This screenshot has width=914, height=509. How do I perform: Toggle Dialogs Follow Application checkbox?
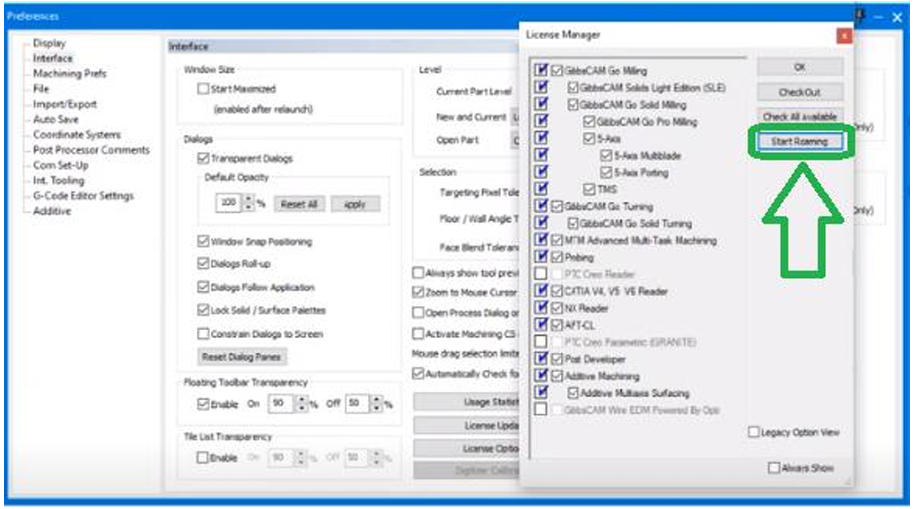(203, 287)
